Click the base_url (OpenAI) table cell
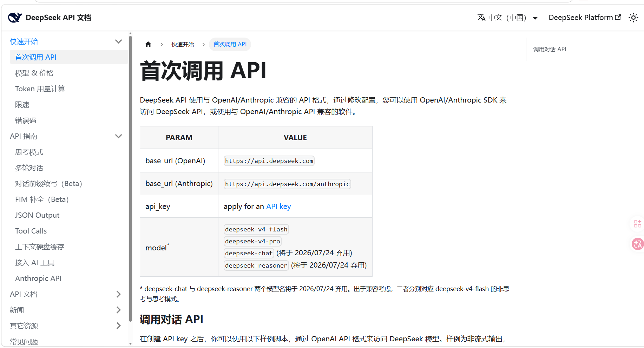The width and height of the screenshot is (644, 348). click(179, 161)
